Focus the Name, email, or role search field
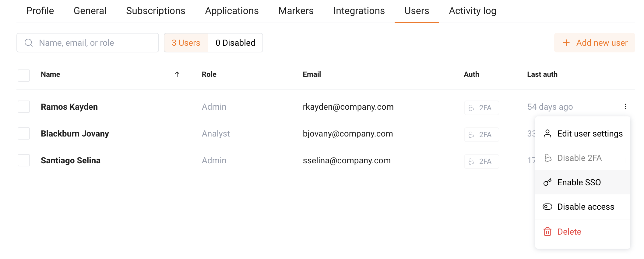This screenshot has width=644, height=259. tap(88, 43)
